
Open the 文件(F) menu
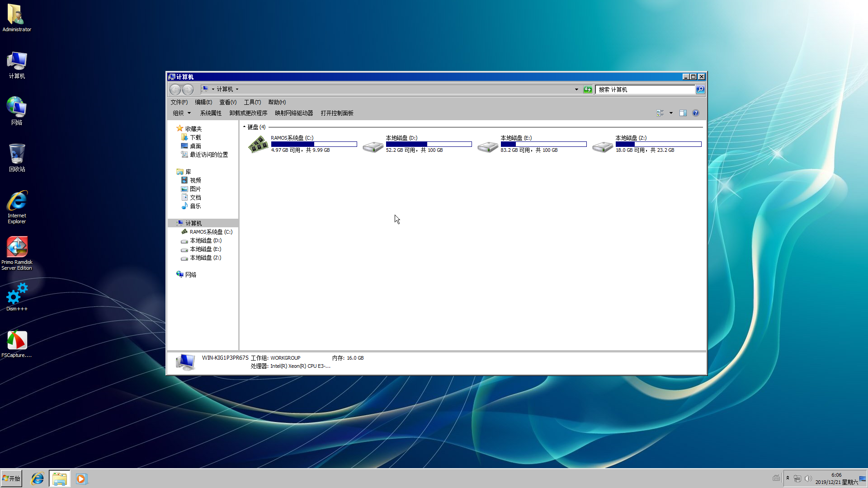click(179, 102)
